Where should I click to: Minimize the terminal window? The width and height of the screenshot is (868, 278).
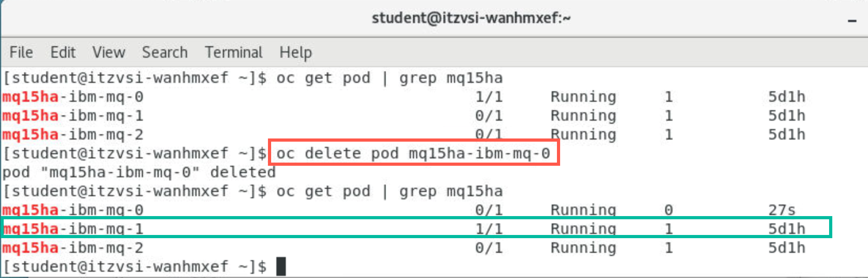point(852,20)
